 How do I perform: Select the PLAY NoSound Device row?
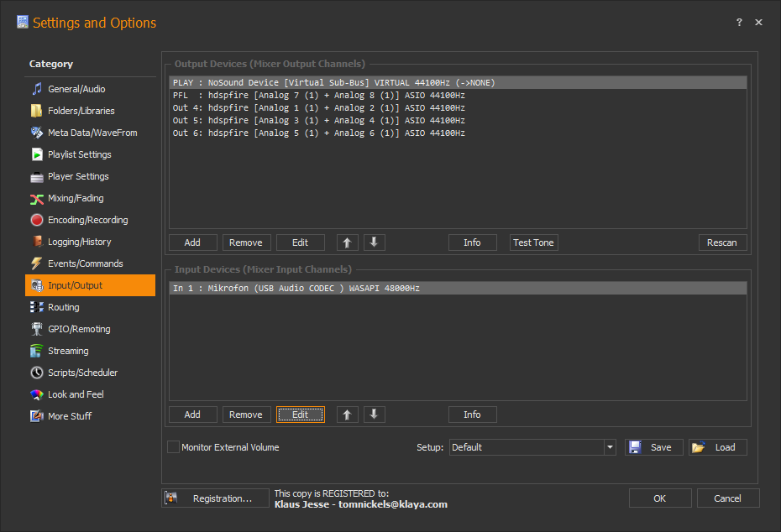(x=458, y=82)
